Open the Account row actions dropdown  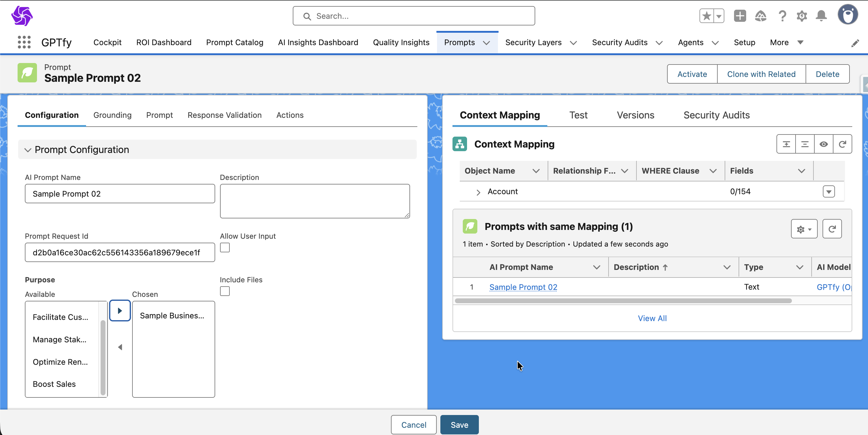(829, 191)
